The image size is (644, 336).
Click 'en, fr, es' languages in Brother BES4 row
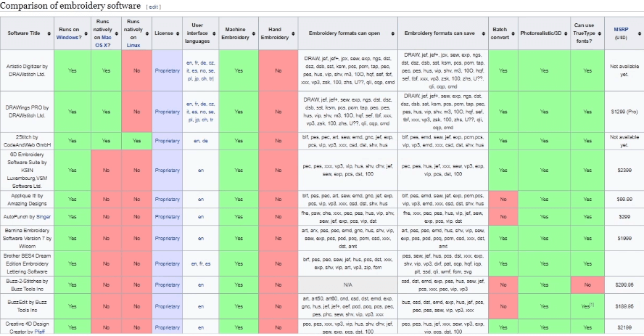[201, 263]
